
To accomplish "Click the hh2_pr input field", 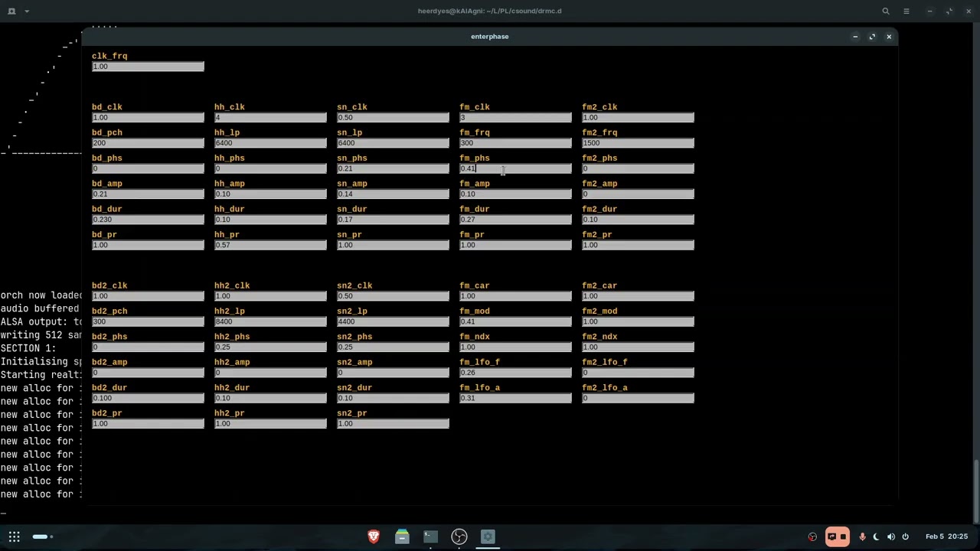I will (x=270, y=424).
